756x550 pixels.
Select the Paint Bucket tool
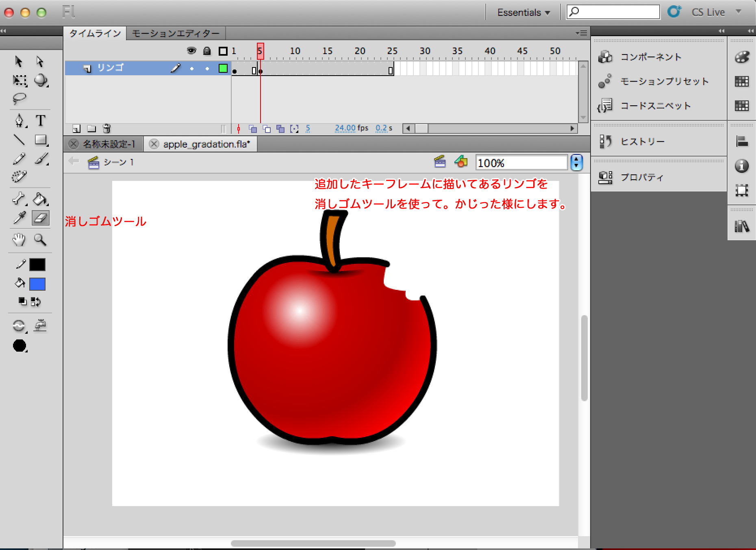(x=40, y=199)
